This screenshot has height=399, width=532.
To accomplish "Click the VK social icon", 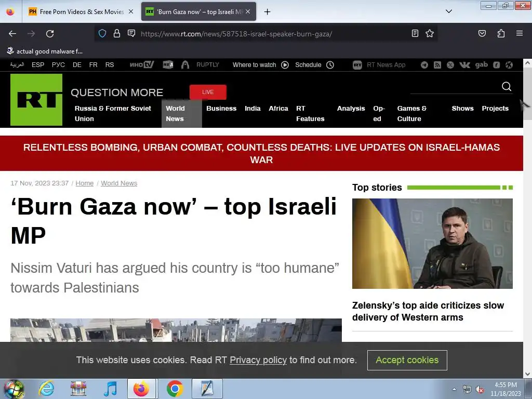I will tap(464, 65).
